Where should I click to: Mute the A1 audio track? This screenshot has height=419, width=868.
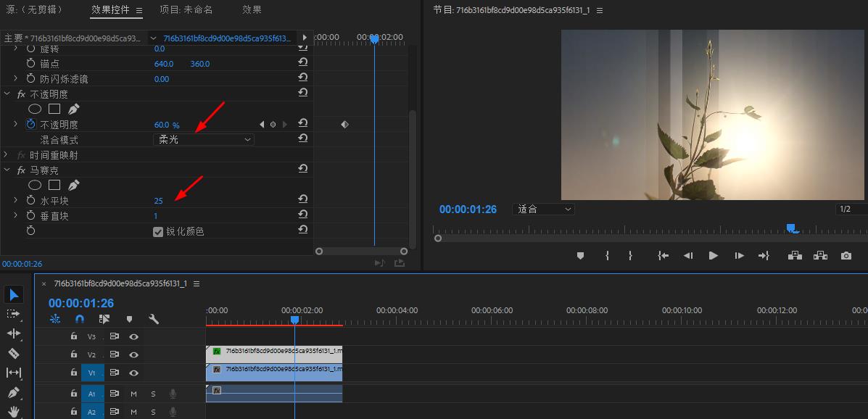tap(133, 394)
